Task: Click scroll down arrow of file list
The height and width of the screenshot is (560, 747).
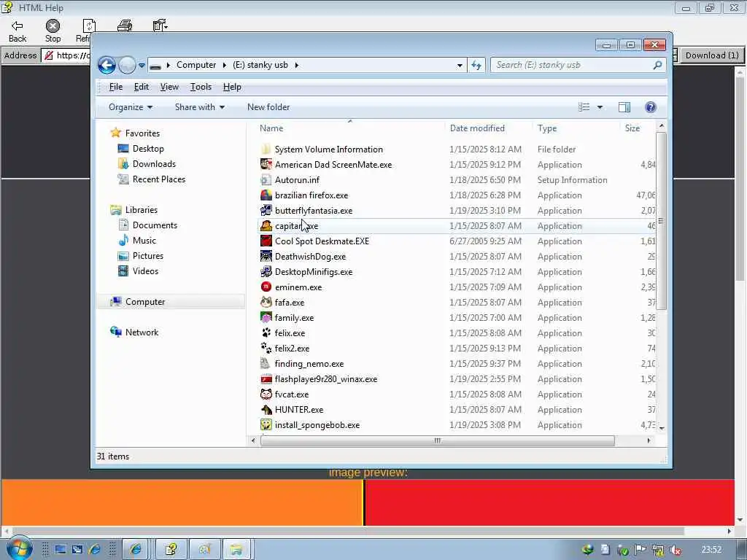Action: (x=661, y=428)
